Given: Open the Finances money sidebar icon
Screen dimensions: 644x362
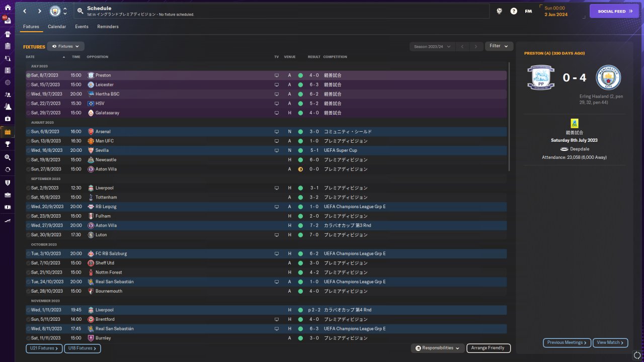Looking at the screenshot, I should point(7,207).
